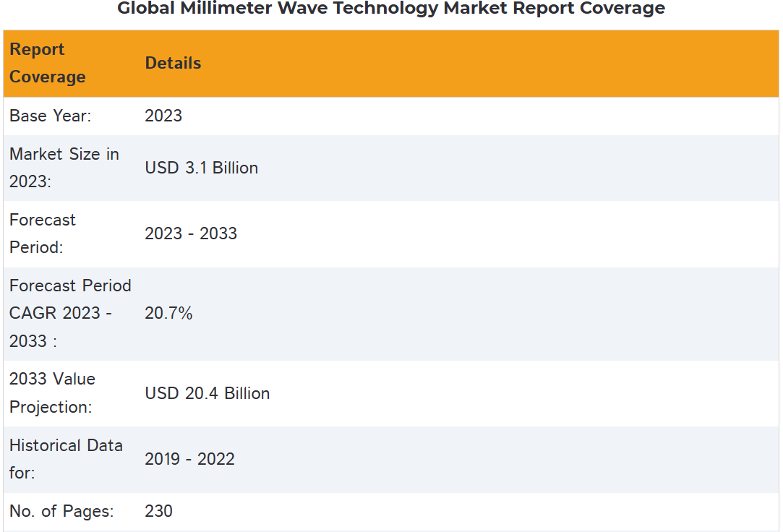The width and height of the screenshot is (783, 532).
Task: Select the 'Forecast Period CAGR 2023 - 2033' label
Action: 70,313
